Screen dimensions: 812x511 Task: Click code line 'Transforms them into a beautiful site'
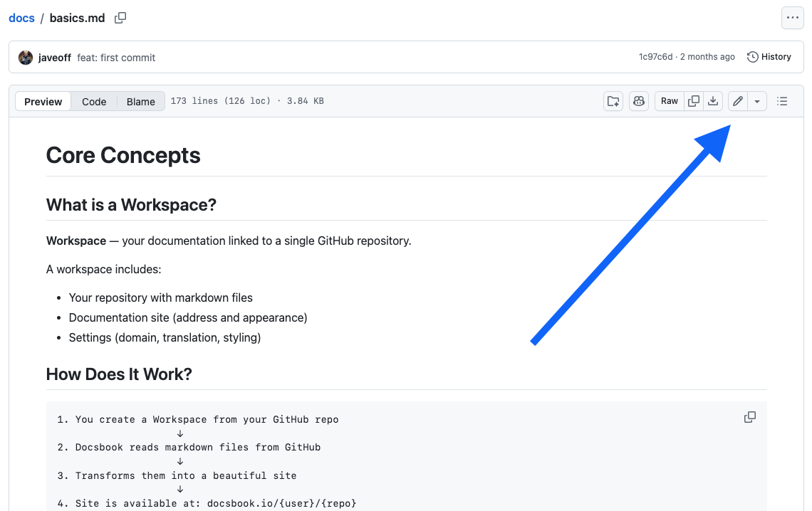(177, 476)
